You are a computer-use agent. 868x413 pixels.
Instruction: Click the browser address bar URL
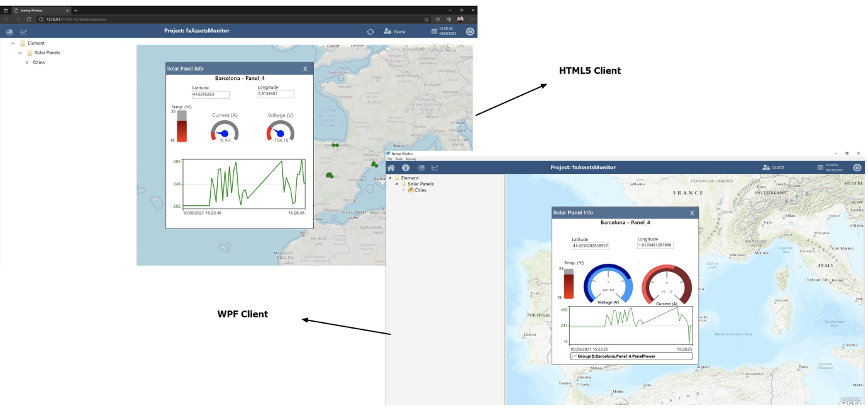pos(76,19)
